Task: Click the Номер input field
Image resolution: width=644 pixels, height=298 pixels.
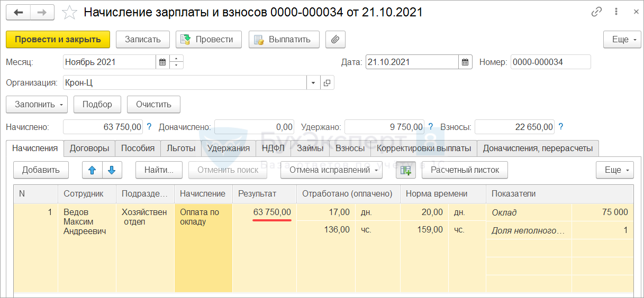Action: click(x=550, y=62)
